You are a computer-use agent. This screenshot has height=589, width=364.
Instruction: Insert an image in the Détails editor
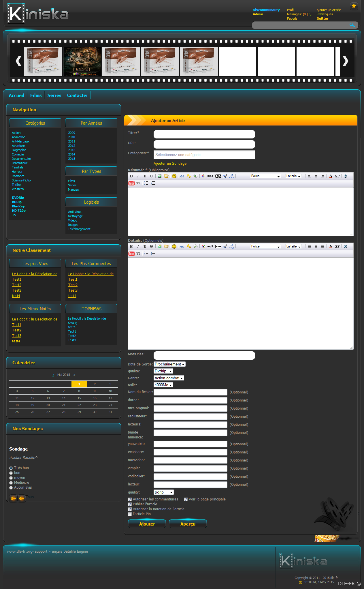coord(159,247)
